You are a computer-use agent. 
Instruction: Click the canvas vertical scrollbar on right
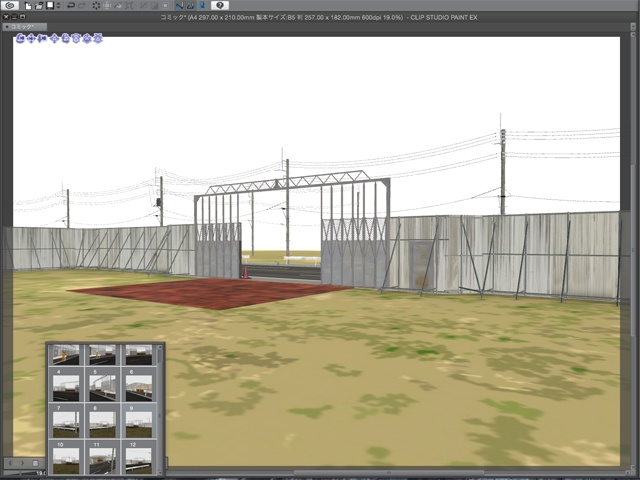click(633, 251)
